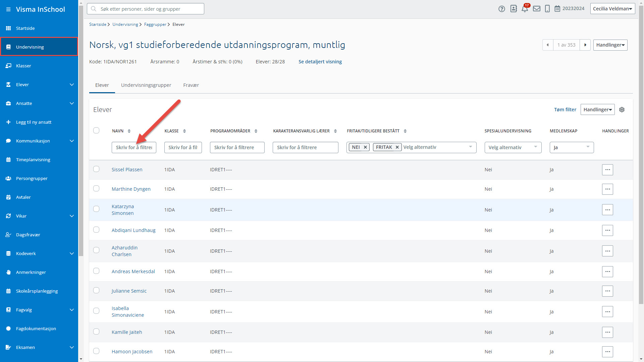The image size is (644, 362).
Task: Switch to Fravær tab
Action: pos(191,85)
